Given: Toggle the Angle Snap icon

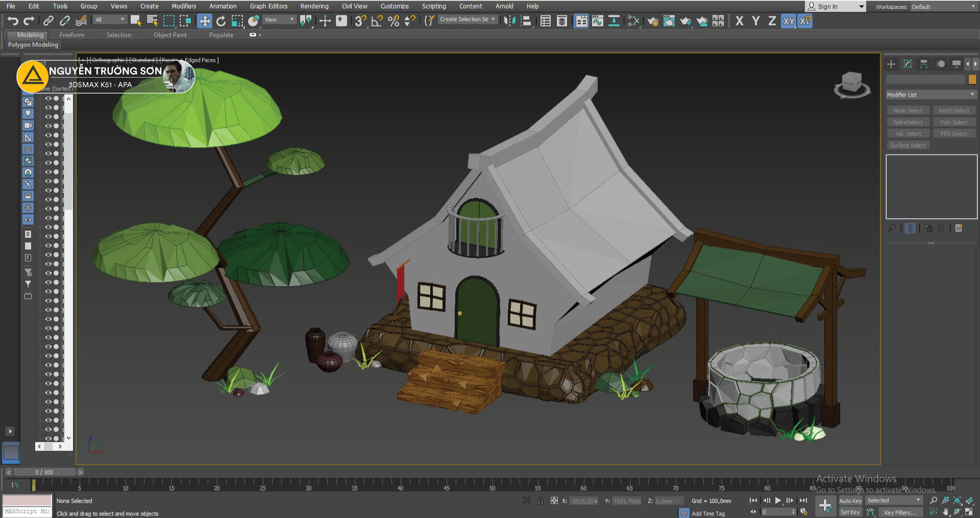Looking at the screenshot, I should point(377,21).
